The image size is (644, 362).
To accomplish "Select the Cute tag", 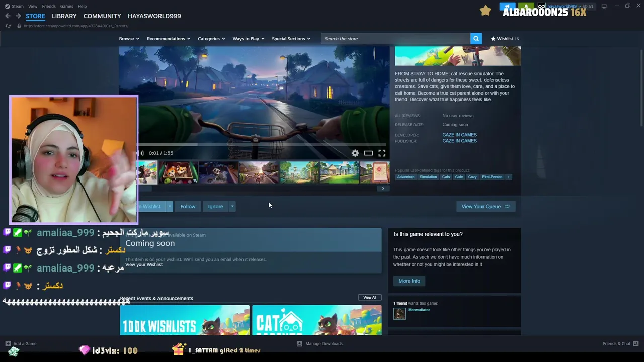I will [459, 177].
